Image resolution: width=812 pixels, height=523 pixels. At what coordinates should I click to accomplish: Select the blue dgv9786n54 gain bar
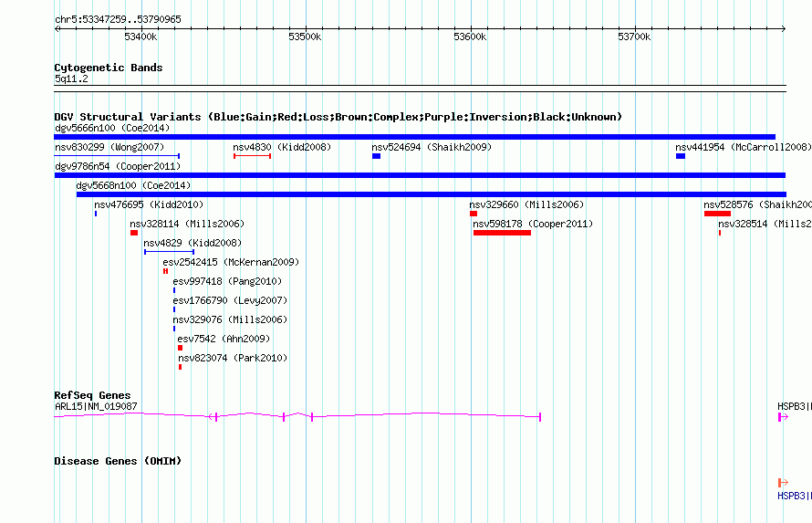pos(420,175)
